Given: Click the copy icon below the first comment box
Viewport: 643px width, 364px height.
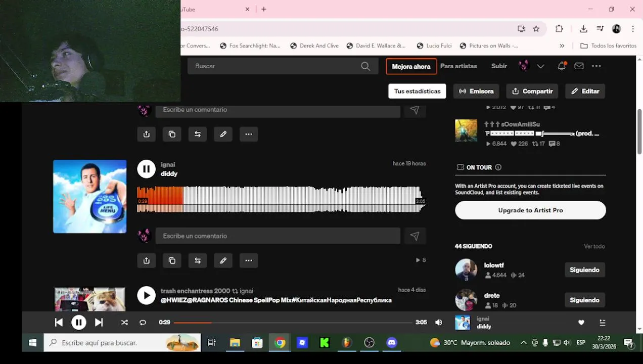Looking at the screenshot, I should [172, 134].
